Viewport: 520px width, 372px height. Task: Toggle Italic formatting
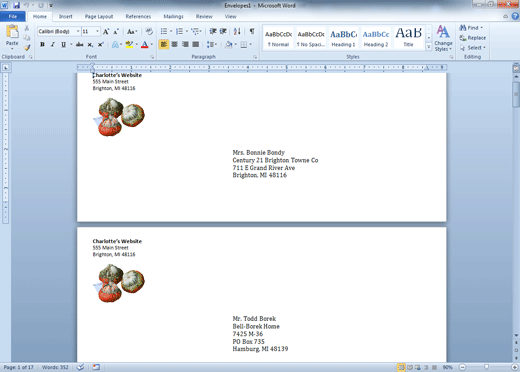click(53, 44)
